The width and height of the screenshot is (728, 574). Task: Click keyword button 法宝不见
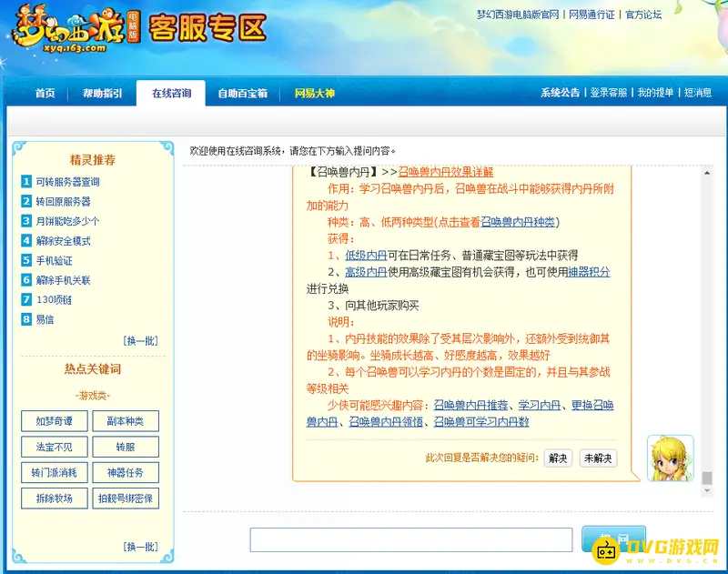pos(55,447)
